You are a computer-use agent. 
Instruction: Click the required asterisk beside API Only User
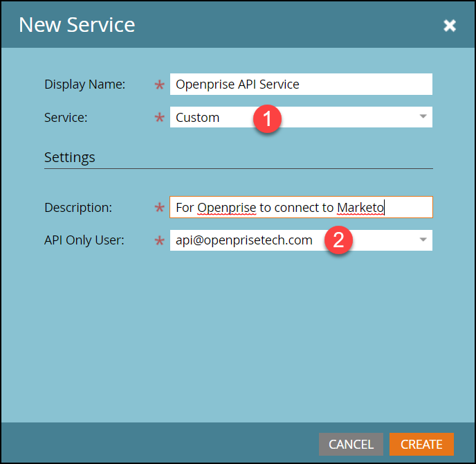[x=160, y=242]
